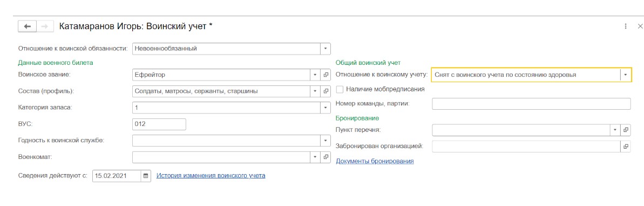Expand Отношение к воинской обязанности dropdown
Screen dimensions: 644x206
(x=326, y=49)
